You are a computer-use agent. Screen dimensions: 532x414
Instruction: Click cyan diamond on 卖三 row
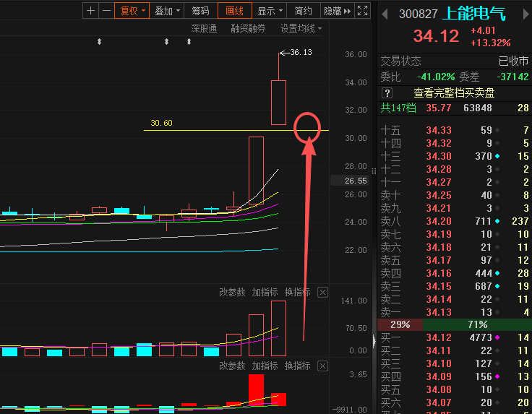tap(497, 286)
